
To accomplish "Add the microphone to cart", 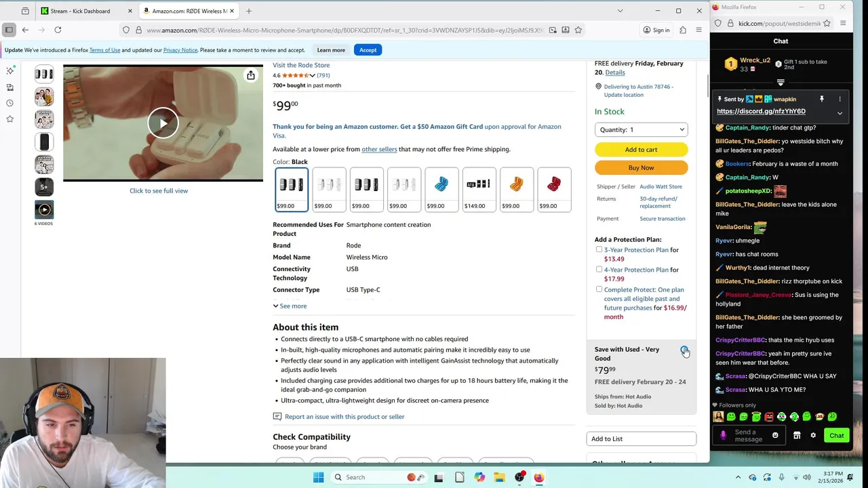I will [641, 150].
